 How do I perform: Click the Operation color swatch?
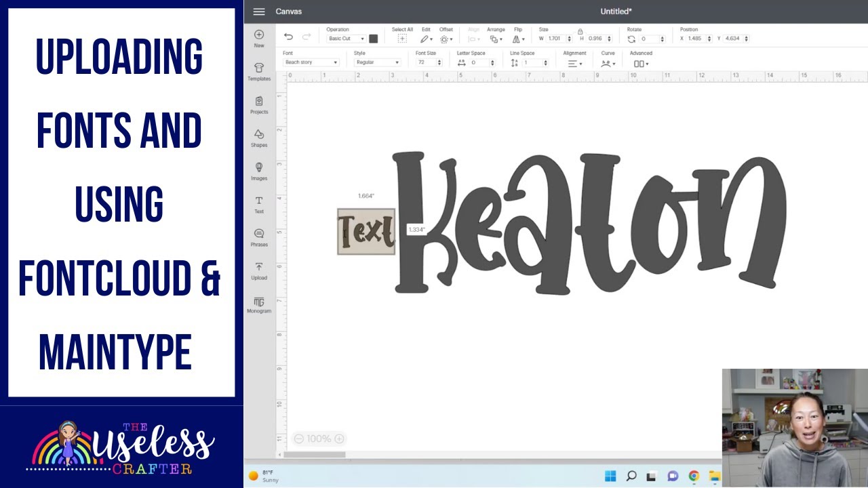tap(373, 39)
